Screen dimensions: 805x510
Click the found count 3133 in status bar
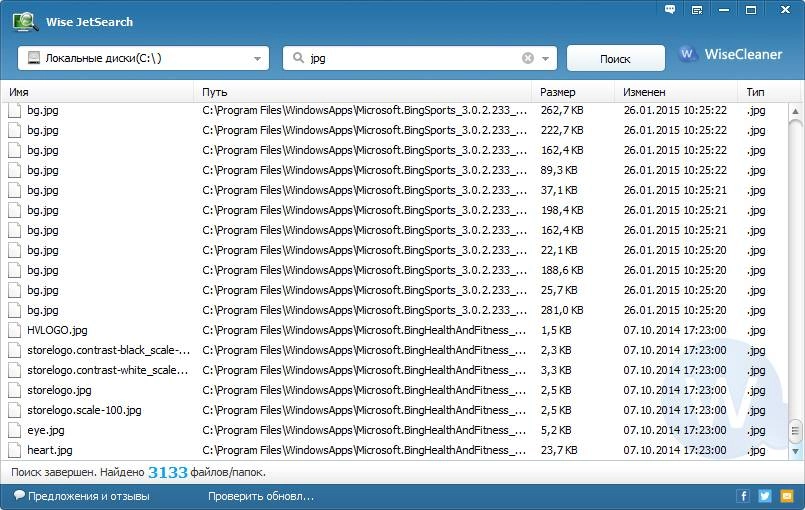[167, 472]
